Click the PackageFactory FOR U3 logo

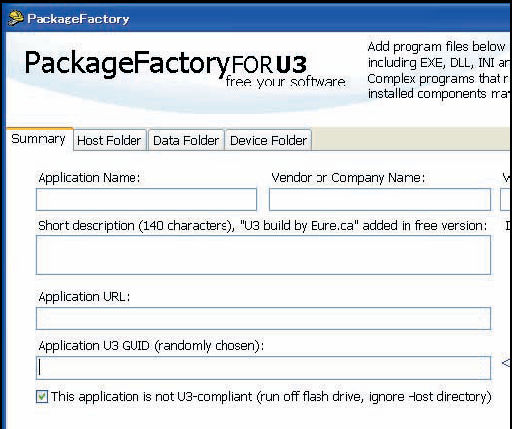[x=165, y=63]
